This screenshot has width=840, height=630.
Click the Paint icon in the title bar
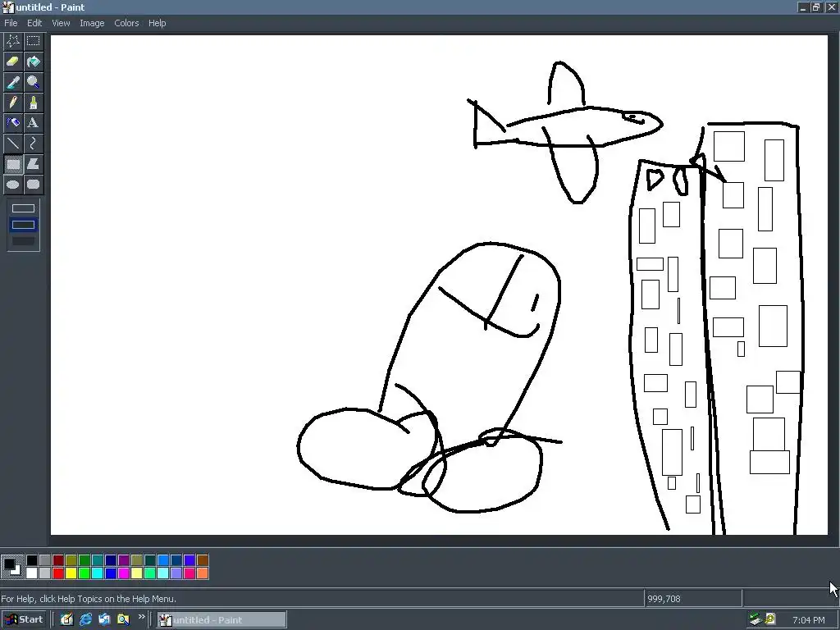[8, 7]
